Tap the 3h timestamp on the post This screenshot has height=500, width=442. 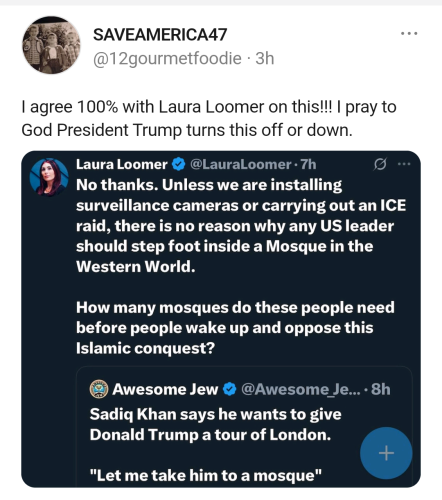[265, 59]
